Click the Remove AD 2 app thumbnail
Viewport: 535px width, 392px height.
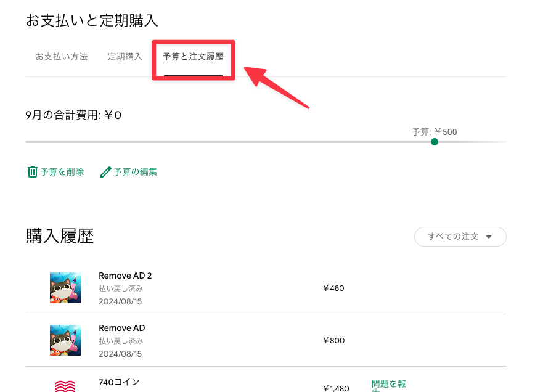(x=65, y=288)
